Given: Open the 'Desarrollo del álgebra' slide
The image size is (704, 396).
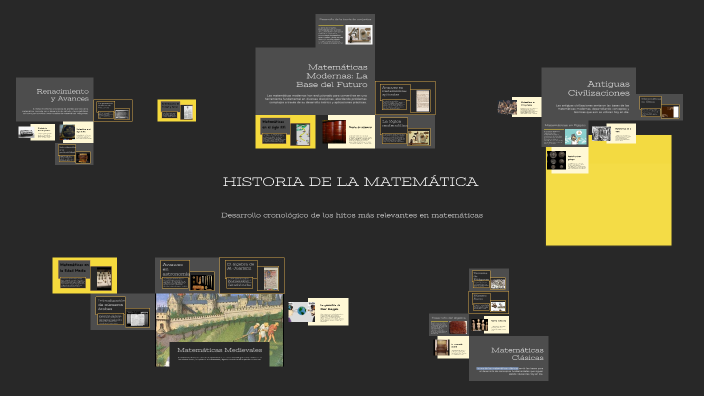Looking at the screenshot, I should [449, 325].
